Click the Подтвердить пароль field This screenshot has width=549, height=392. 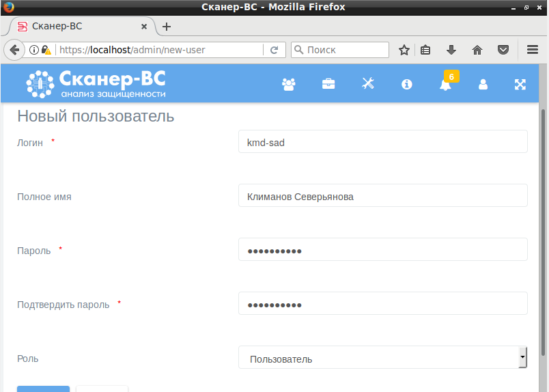tap(382, 303)
